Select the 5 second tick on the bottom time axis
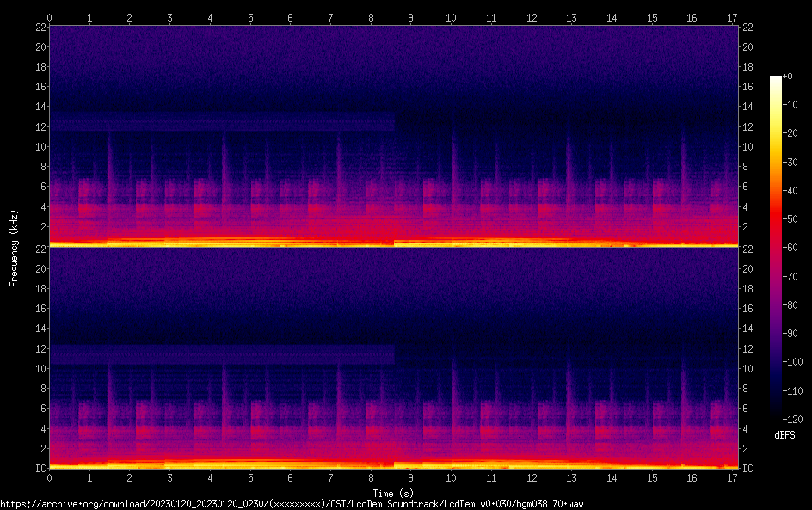This screenshot has width=812, height=510. tap(250, 477)
